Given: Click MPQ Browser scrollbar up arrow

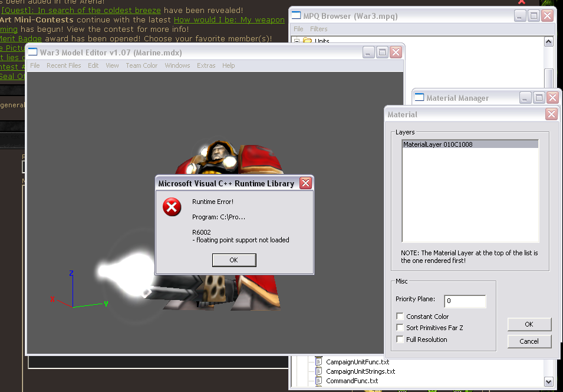Looking at the screenshot, I should pyautogui.click(x=548, y=42).
